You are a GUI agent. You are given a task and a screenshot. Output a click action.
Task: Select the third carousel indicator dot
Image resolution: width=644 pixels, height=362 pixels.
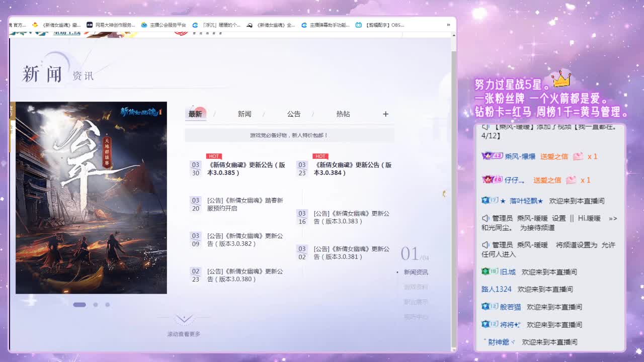[108, 305]
